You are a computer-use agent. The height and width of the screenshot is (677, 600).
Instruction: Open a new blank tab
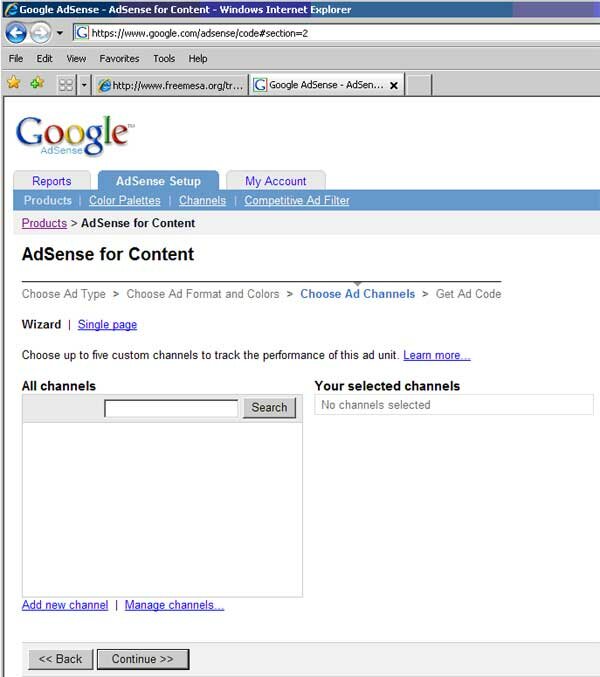419,85
